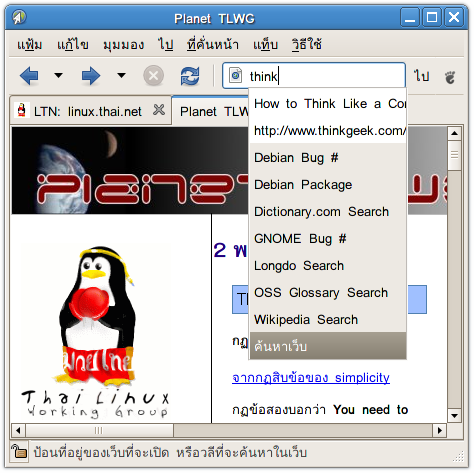Close the Planet TLWG window
474x473 pixels.
454,17
